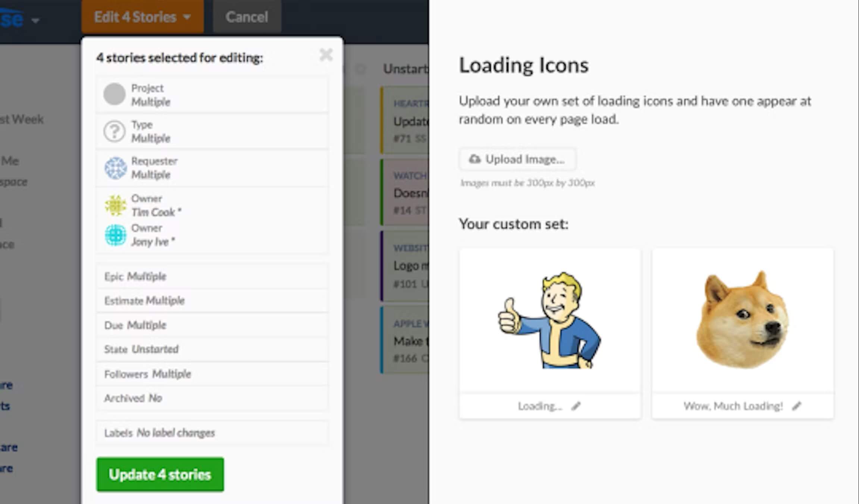Open the Followers Multiple field

coord(212,374)
